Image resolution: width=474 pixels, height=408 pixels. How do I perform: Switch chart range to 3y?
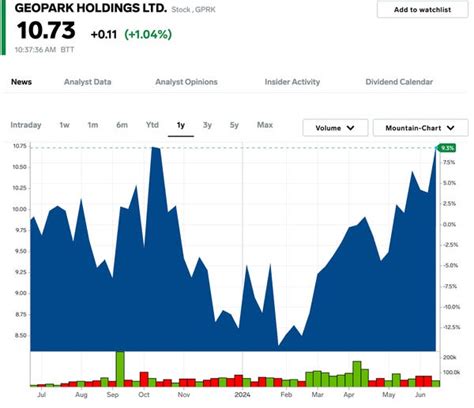(x=207, y=125)
